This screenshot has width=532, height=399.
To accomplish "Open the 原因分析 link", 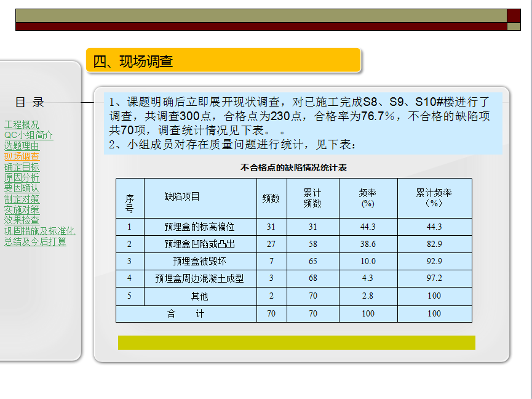I will [x=22, y=177].
